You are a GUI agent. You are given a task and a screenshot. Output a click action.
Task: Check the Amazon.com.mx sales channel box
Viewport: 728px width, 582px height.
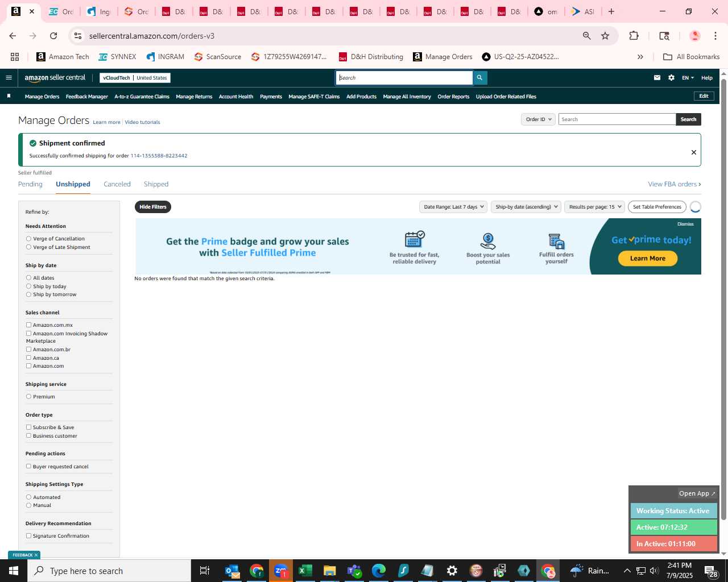pos(28,325)
